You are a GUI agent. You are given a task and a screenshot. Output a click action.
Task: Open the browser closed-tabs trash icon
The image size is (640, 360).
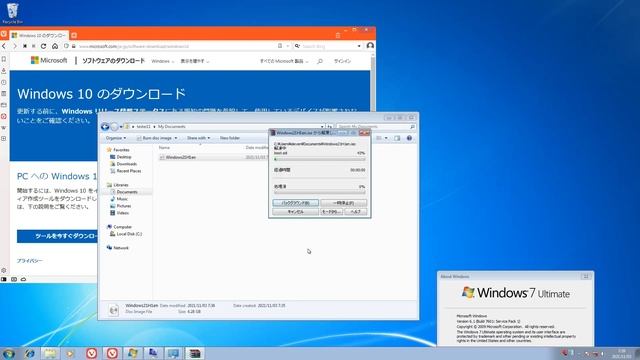[338, 36]
